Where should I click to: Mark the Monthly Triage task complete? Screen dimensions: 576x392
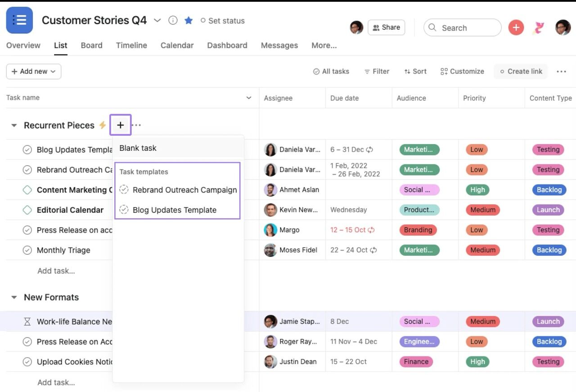(x=27, y=250)
